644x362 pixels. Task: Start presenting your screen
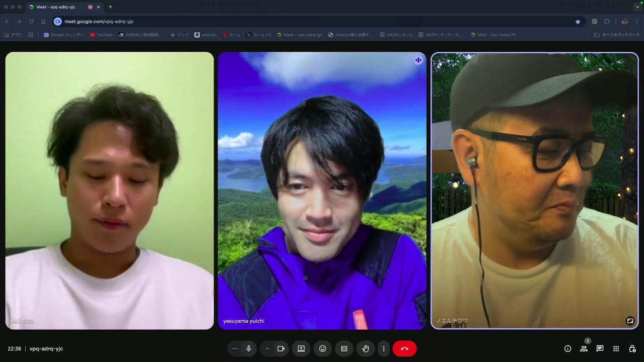coord(301,348)
